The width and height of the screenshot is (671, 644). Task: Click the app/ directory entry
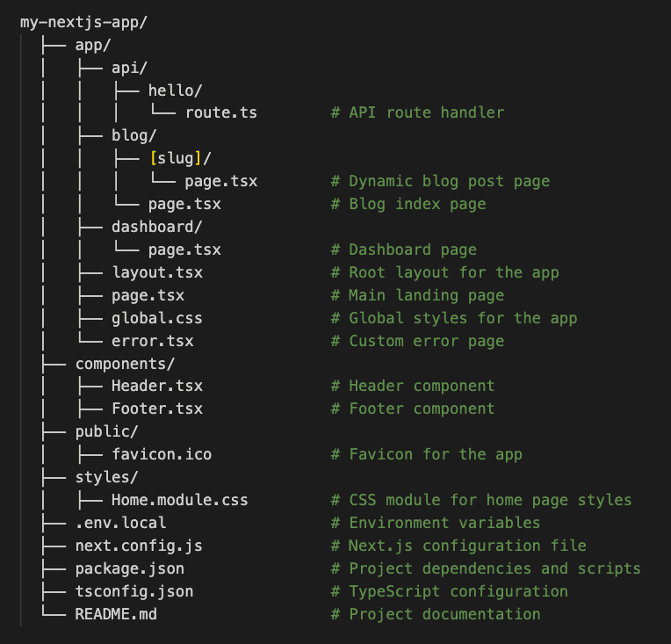tap(93, 45)
